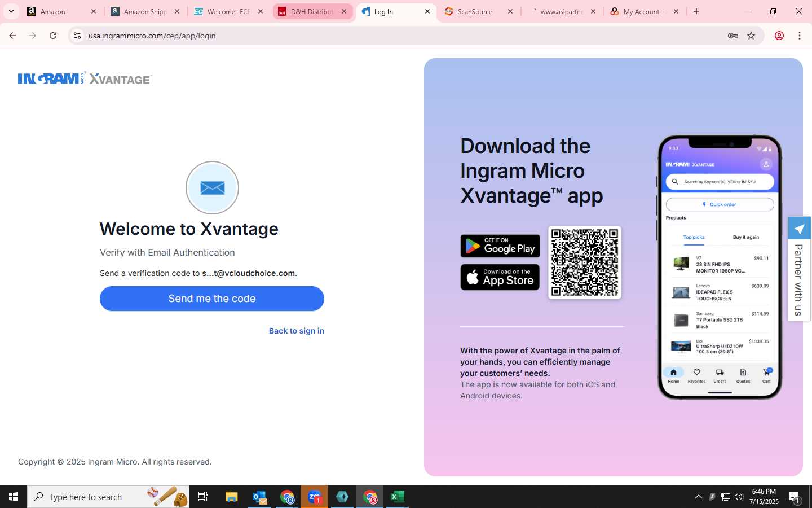This screenshot has height=508, width=812.
Task: Go back via Back to sign in link
Action: 297,331
